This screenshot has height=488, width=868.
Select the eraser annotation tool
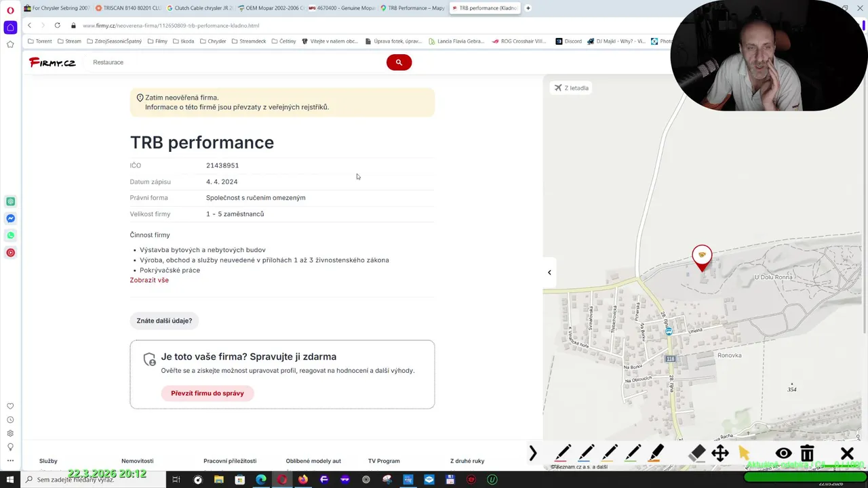click(697, 453)
